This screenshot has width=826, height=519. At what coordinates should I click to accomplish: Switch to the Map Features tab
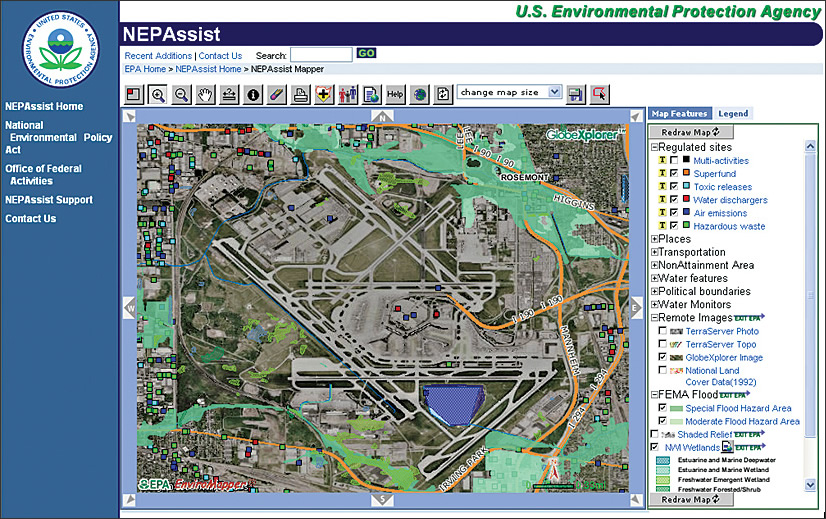[680, 113]
